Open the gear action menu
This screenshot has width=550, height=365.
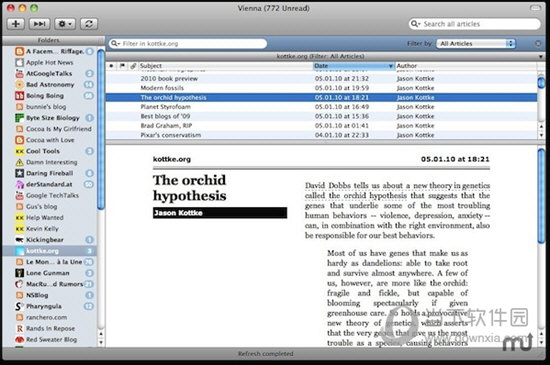[x=65, y=24]
